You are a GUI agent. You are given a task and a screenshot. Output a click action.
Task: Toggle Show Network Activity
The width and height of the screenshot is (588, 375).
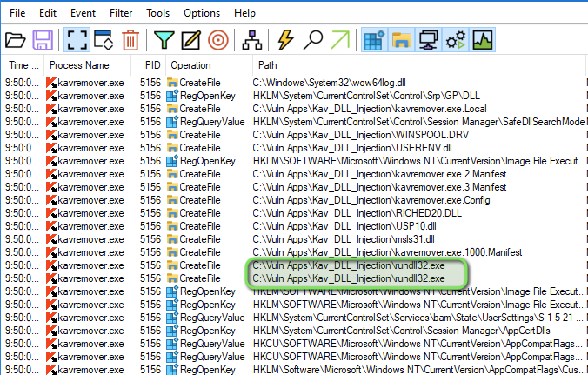[x=429, y=40]
